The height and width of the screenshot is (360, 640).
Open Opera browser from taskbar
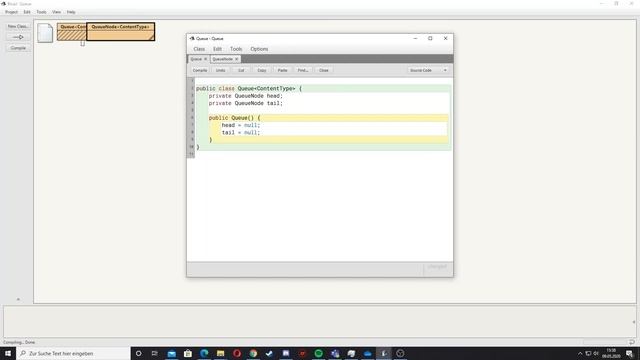pyautogui.click(x=237, y=353)
